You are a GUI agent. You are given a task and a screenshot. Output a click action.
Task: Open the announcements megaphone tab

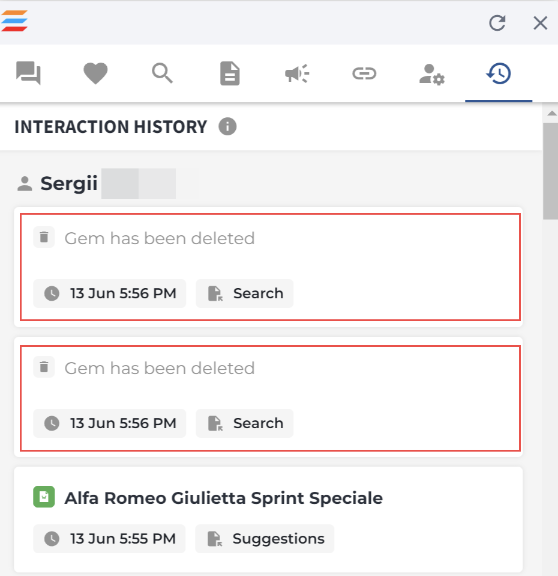pos(297,73)
